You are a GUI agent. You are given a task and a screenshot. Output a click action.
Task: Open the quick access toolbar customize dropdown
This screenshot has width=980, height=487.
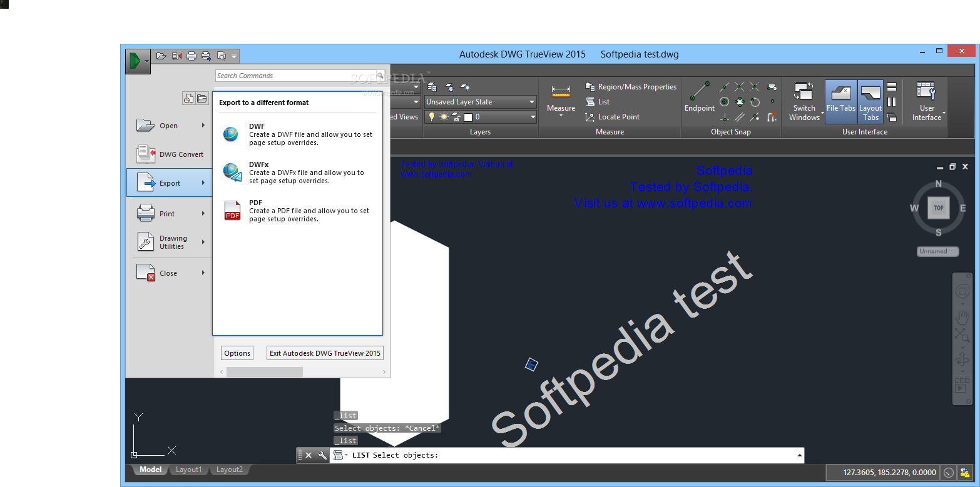[x=234, y=56]
